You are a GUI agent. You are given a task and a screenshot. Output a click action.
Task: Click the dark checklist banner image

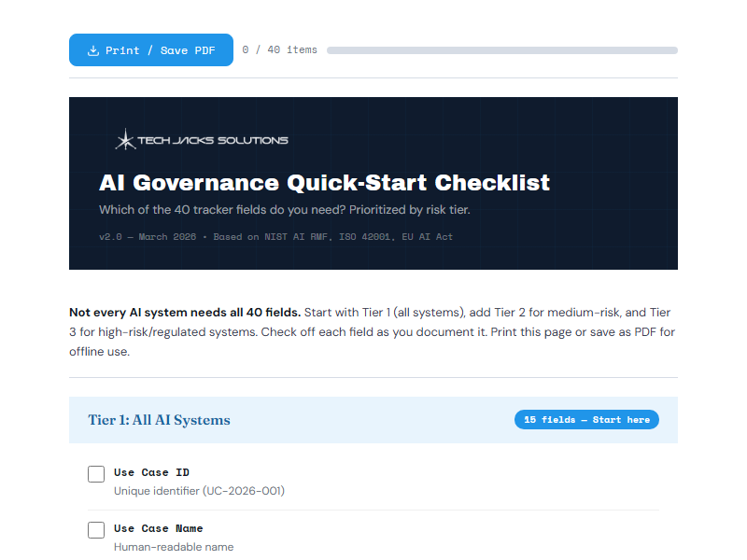373,183
